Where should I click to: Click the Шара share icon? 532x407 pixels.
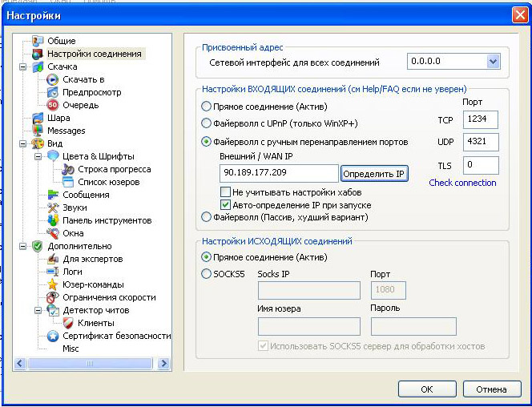point(38,118)
